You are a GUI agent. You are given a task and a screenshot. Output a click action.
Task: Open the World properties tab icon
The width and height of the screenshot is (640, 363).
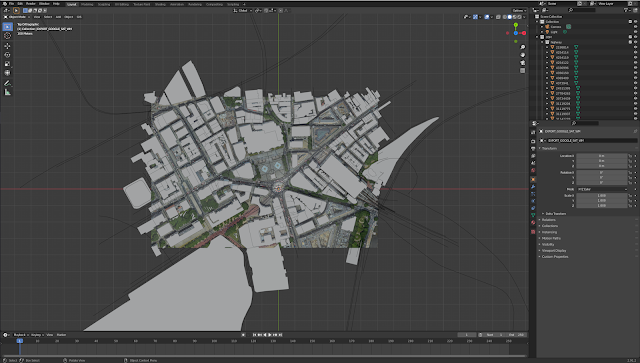(533, 170)
